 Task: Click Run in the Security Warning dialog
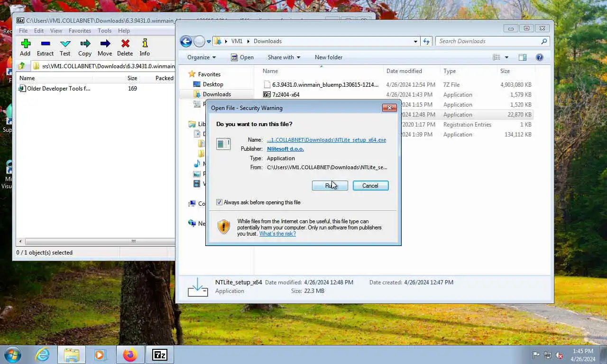[x=330, y=186]
